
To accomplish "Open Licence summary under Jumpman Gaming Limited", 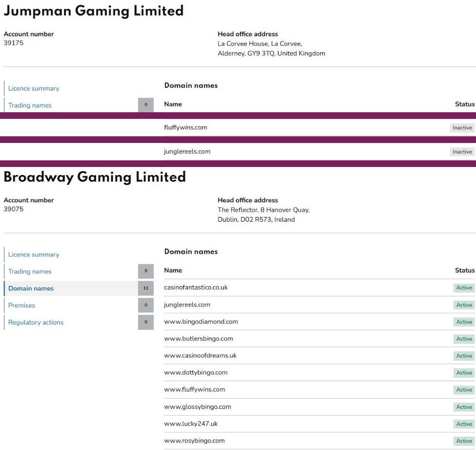I will click(x=33, y=88).
